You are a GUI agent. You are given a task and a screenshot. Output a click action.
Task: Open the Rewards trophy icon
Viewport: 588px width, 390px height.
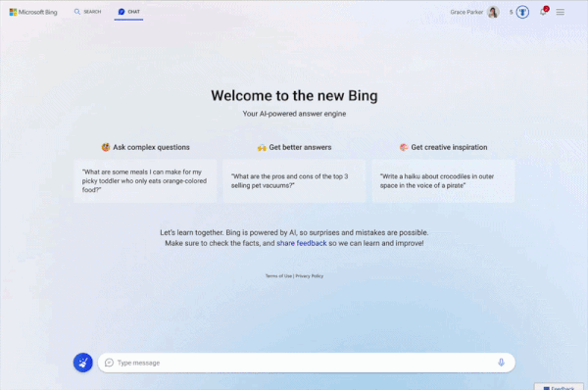pos(522,12)
